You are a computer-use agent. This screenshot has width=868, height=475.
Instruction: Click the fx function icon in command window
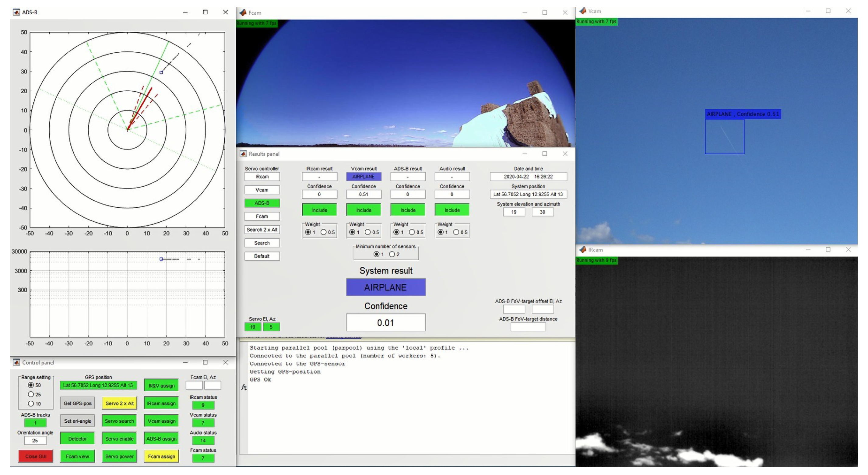pos(244,387)
